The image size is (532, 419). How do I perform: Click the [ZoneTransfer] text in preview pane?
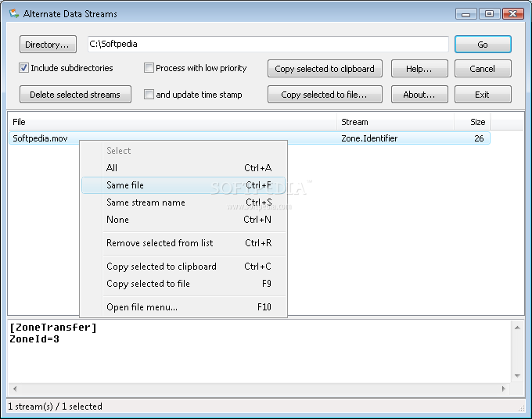[x=53, y=328]
